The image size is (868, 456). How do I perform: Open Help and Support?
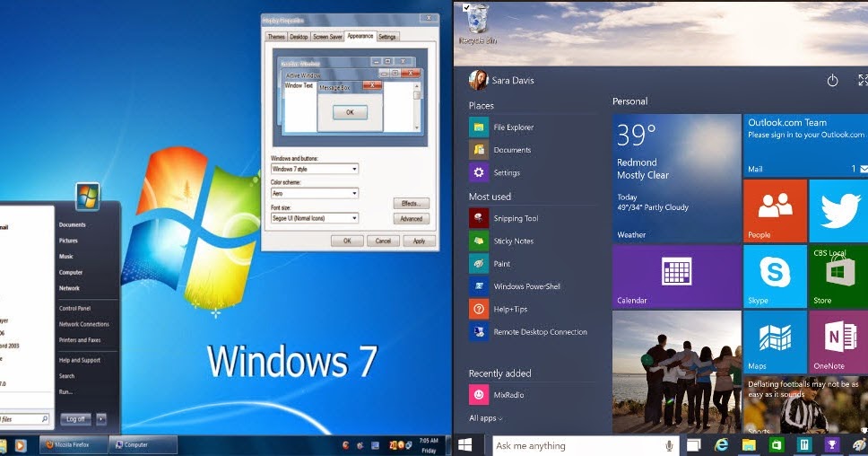tap(80, 360)
